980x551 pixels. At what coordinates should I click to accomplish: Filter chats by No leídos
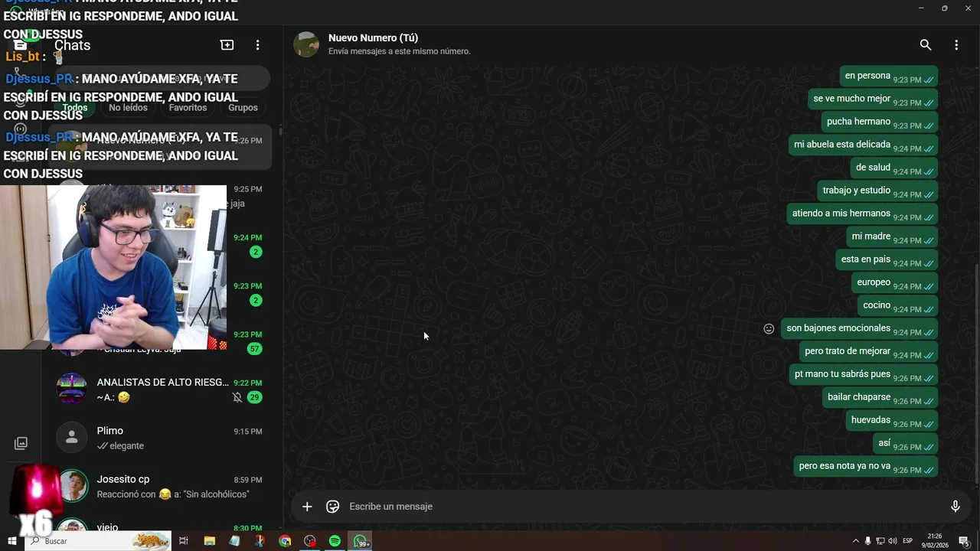click(128, 108)
